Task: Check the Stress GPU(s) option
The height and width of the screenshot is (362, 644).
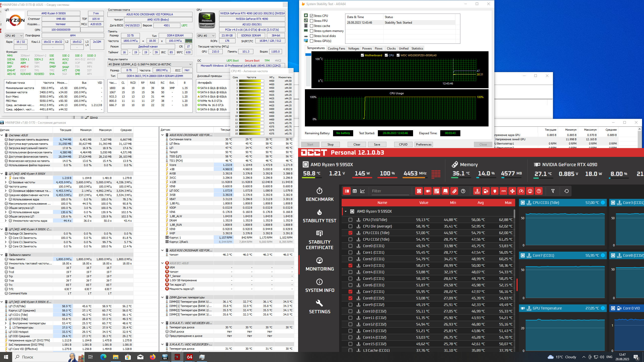Action: coord(312,41)
